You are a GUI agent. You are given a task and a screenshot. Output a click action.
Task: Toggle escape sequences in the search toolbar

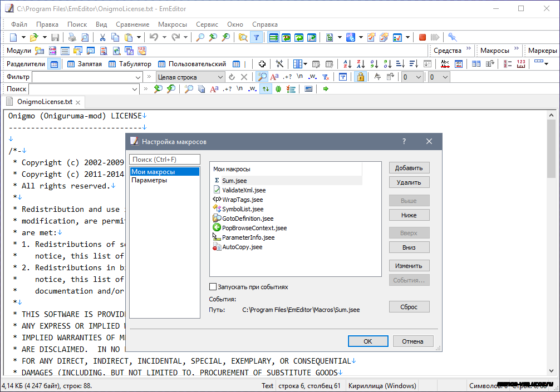[240, 89]
